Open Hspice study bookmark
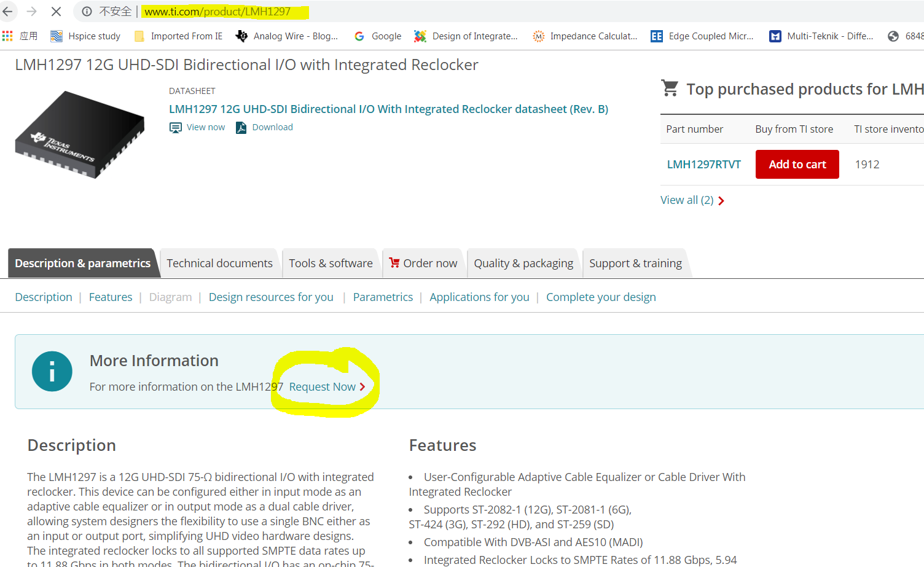This screenshot has height=567, width=924. pyautogui.click(x=85, y=36)
